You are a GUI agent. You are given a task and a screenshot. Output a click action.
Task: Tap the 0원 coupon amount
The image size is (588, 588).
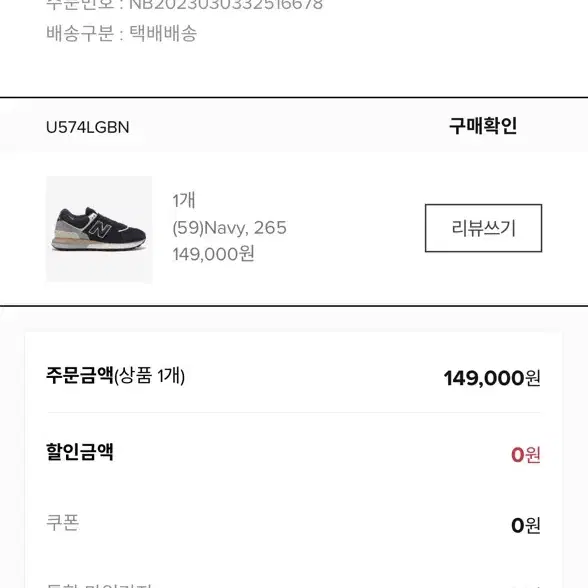(526, 525)
